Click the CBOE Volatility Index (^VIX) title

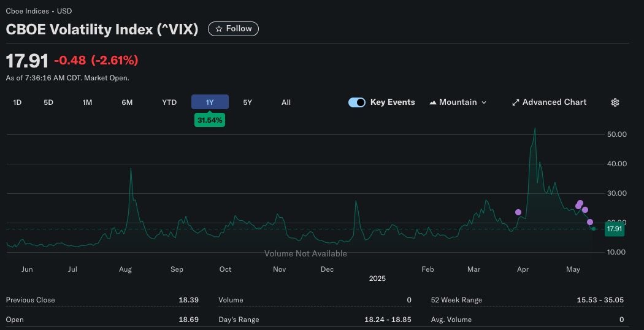102,29
